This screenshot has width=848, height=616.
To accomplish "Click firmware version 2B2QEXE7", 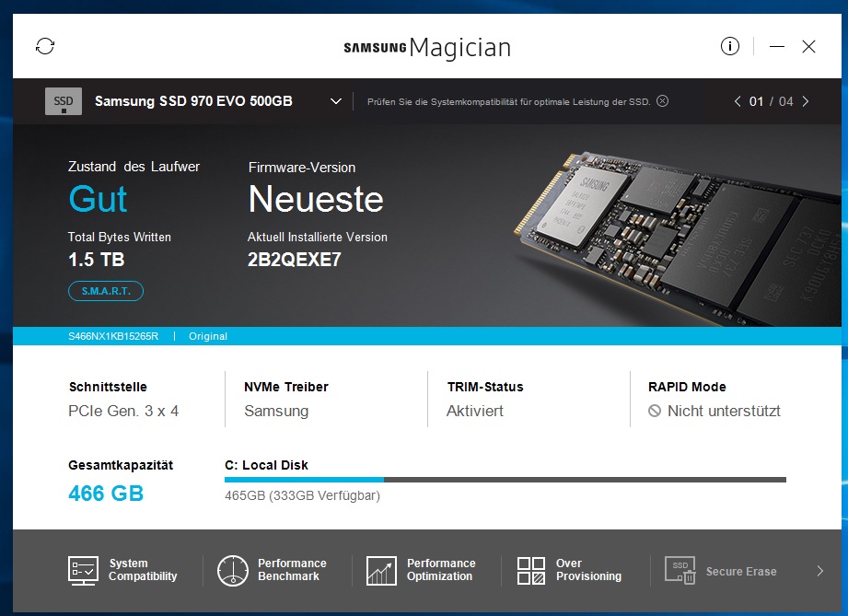I will pos(295,260).
